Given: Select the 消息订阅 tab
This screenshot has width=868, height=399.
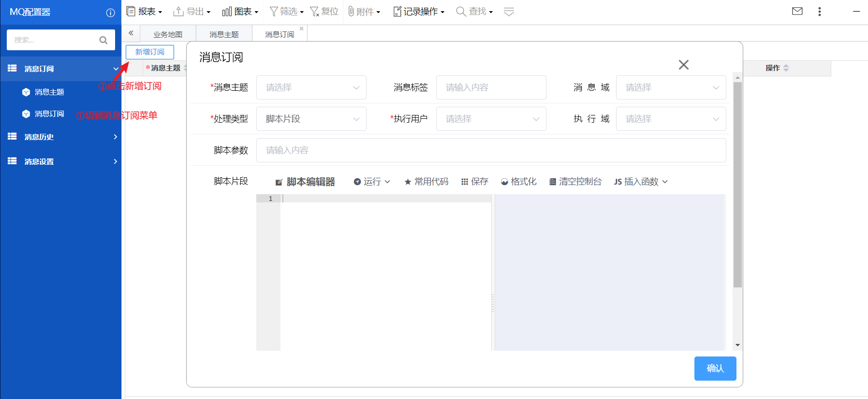Looking at the screenshot, I should point(280,34).
